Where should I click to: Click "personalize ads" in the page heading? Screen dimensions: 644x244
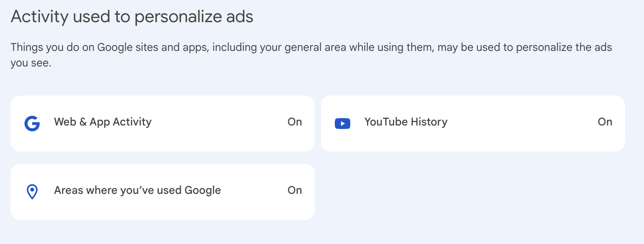[194, 17]
